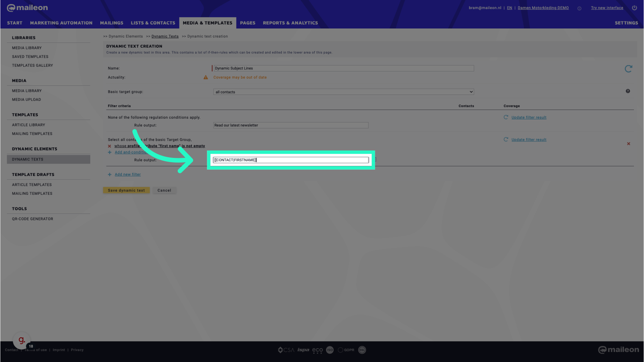Click the first name is not empty condition
Image resolution: width=644 pixels, height=362 pixels.
(160, 146)
